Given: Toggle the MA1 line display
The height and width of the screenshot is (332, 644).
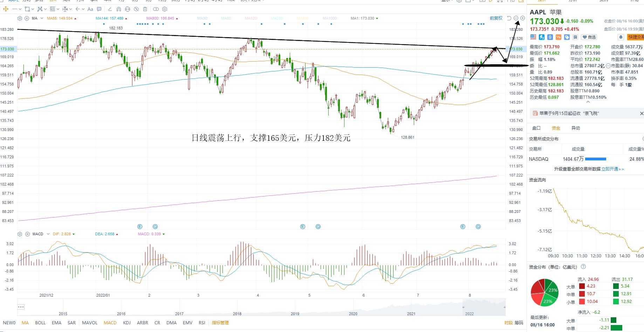Looking at the screenshot, I should 364,18.
